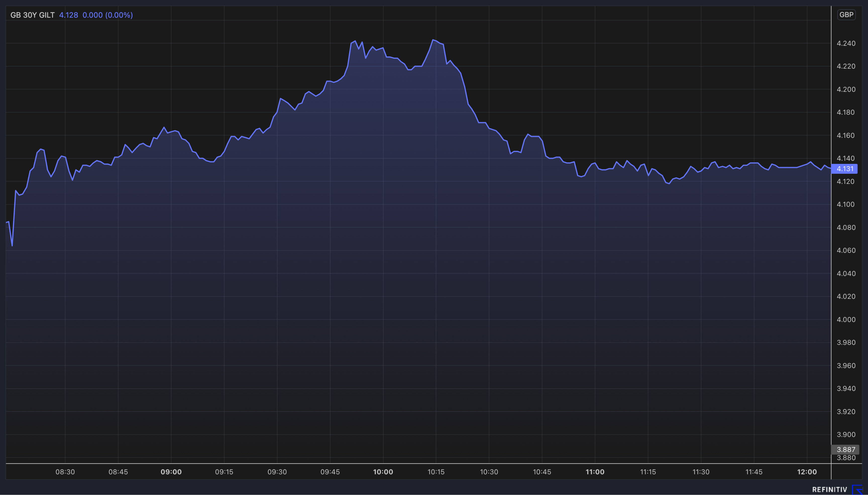Select the 09:00 time axis label
The width and height of the screenshot is (868, 495).
(171, 472)
